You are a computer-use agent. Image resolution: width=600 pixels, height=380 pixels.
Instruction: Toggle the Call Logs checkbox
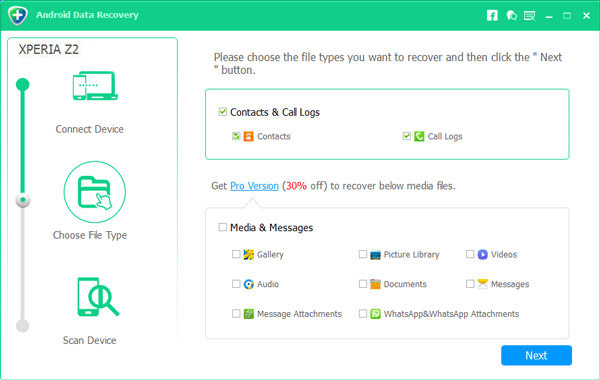pos(406,136)
